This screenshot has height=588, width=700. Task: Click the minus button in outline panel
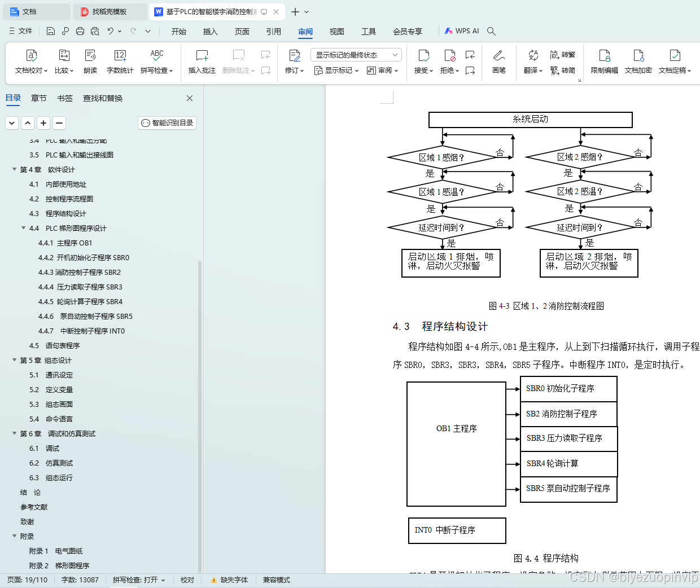coord(59,122)
